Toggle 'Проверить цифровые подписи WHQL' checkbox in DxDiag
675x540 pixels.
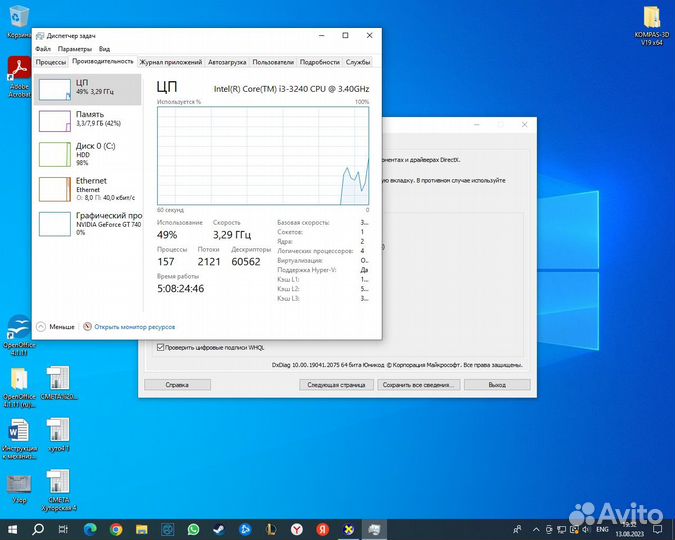pyautogui.click(x=160, y=347)
